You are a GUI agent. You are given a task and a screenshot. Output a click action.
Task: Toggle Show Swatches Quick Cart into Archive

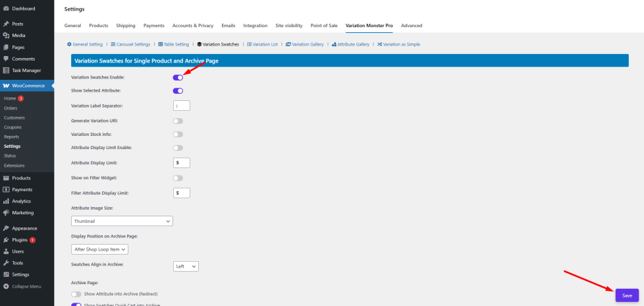click(76, 305)
